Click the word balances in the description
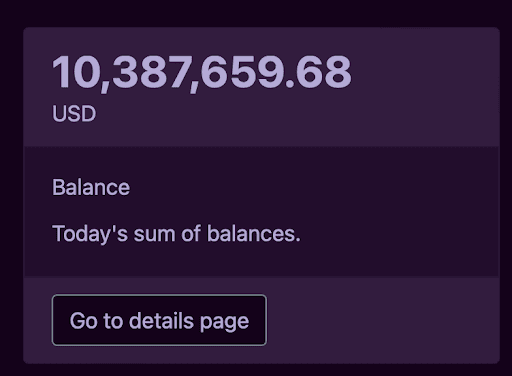Viewport: 512px width, 376px height. click(254, 233)
